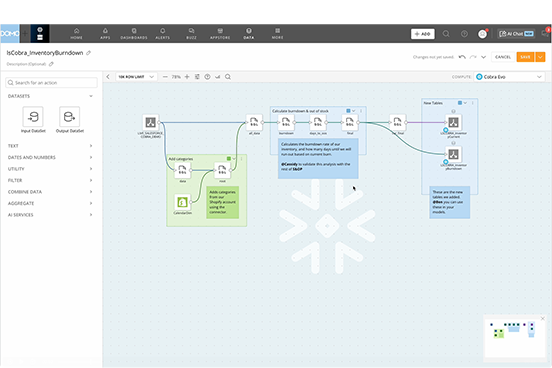Select the days_to_oos SQL node
The image size is (552, 368).
[x=318, y=122]
